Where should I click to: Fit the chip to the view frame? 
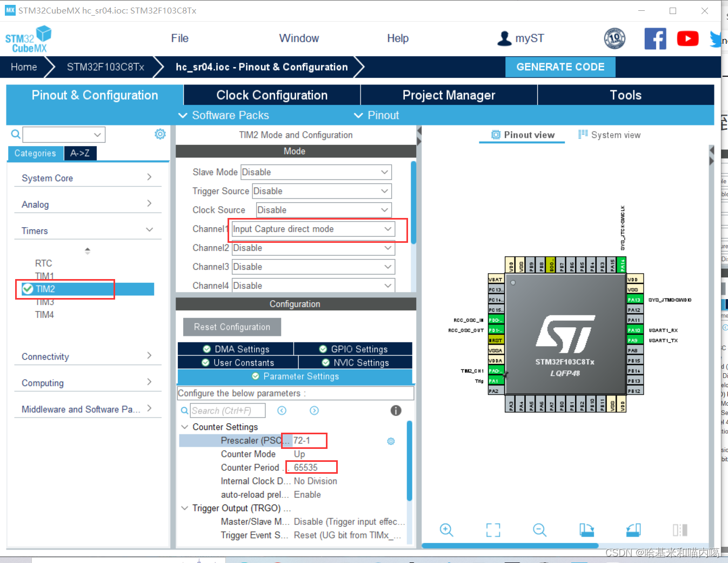(x=493, y=530)
